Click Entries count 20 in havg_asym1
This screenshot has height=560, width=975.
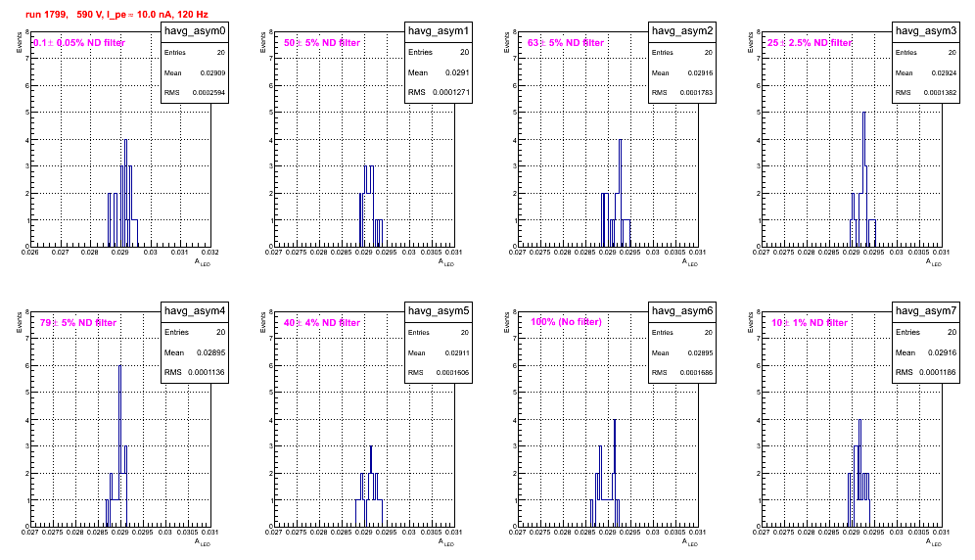pos(464,52)
